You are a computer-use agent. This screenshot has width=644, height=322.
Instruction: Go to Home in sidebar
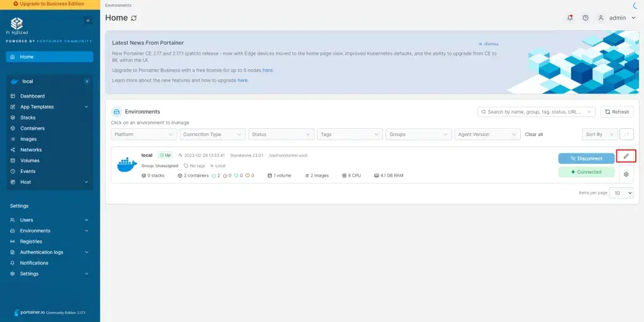pos(49,57)
